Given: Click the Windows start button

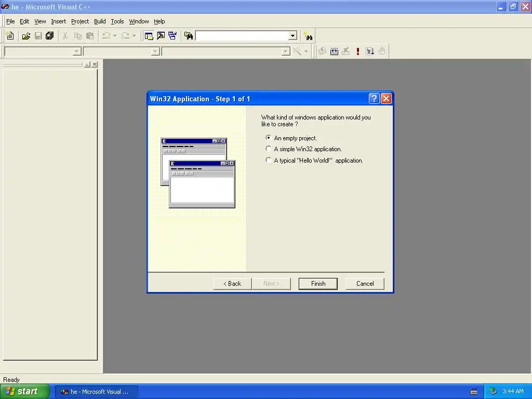Looking at the screenshot, I should pos(24,392).
